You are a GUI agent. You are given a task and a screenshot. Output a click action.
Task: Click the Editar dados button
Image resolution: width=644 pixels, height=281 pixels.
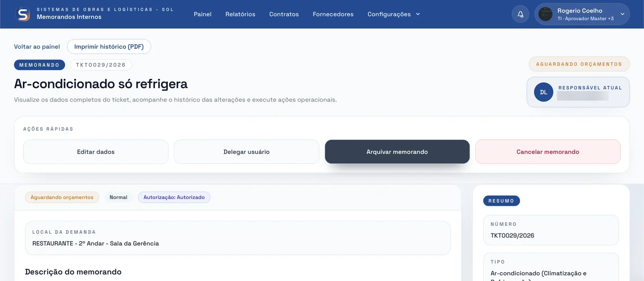tap(96, 152)
